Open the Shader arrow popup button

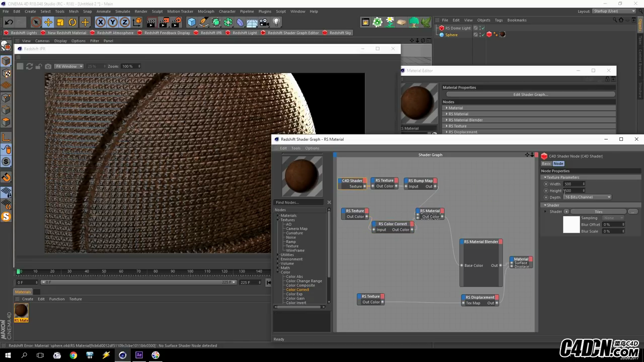566,212
